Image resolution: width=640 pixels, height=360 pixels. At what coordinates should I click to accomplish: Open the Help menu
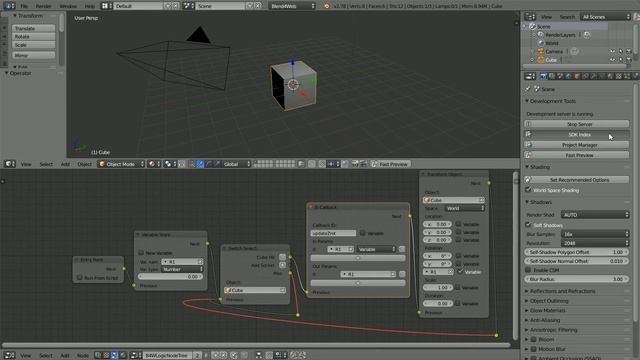(89, 6)
